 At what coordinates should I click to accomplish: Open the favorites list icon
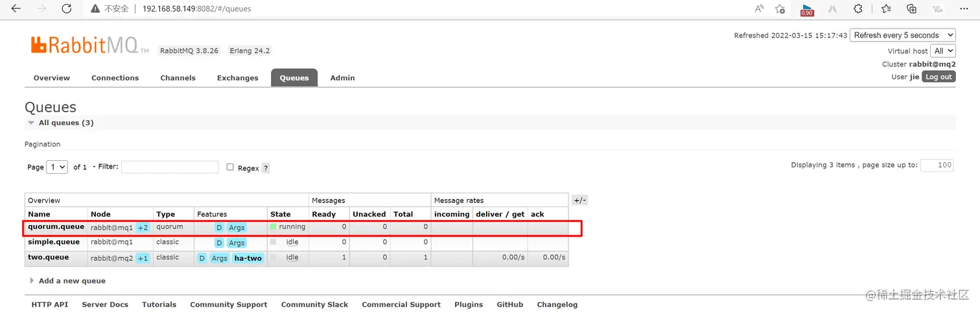[x=886, y=9]
